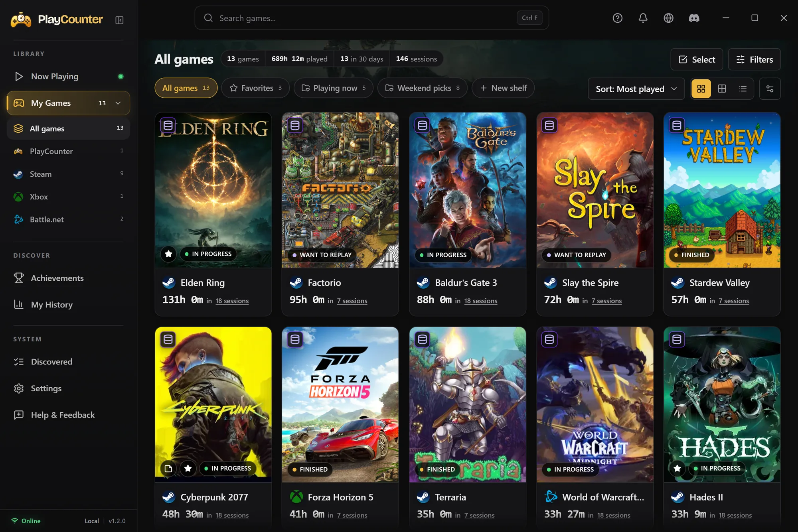Open Help & Feedback in sidebar
The height and width of the screenshot is (532, 798).
(x=68, y=415)
